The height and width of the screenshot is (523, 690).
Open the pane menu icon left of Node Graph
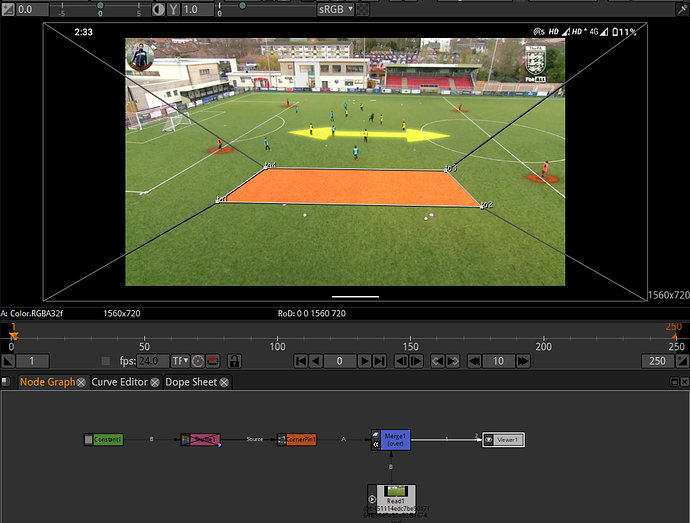tap(8, 382)
